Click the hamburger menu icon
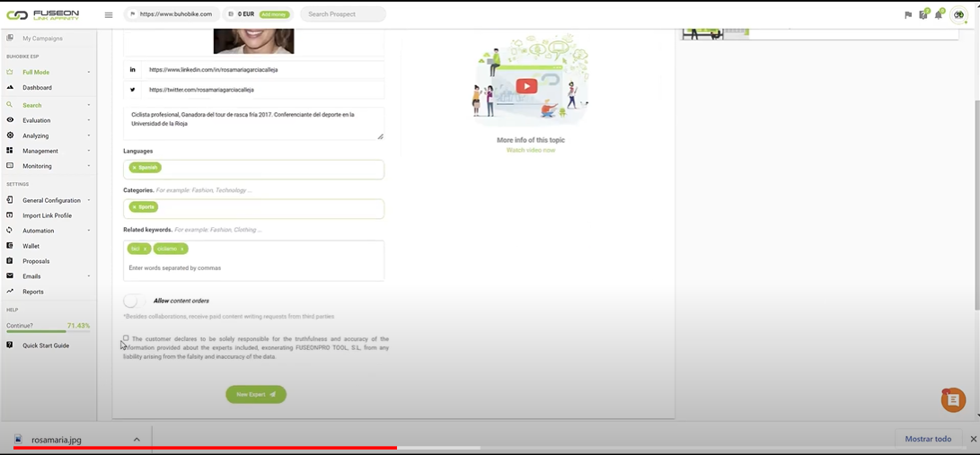Image resolution: width=980 pixels, height=455 pixels. pos(109,14)
